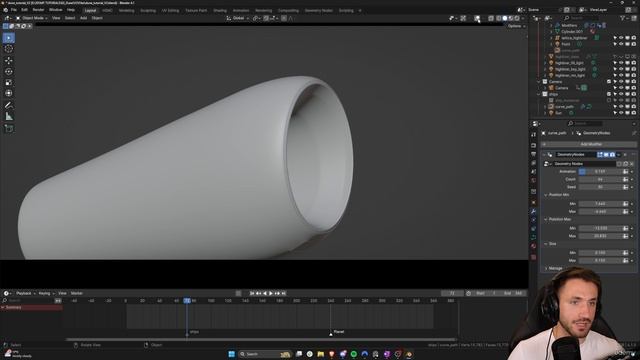Expand the Manage panel

tap(546, 269)
